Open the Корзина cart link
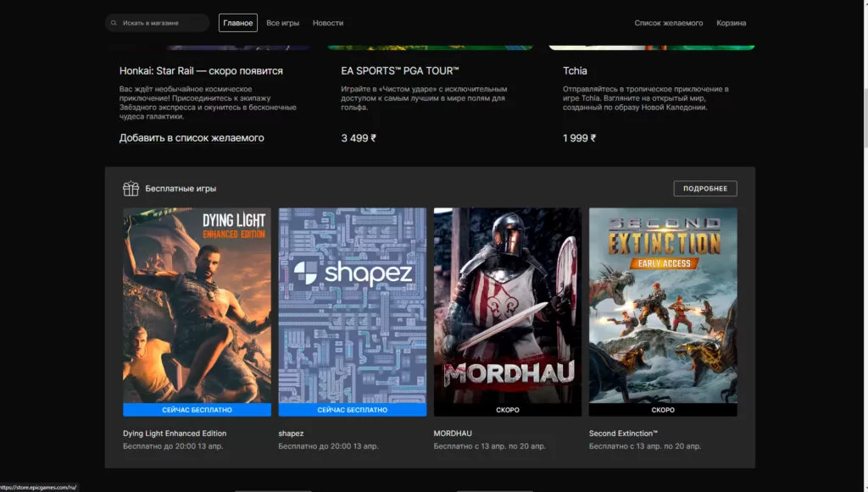This screenshot has width=868, height=492. [x=731, y=23]
